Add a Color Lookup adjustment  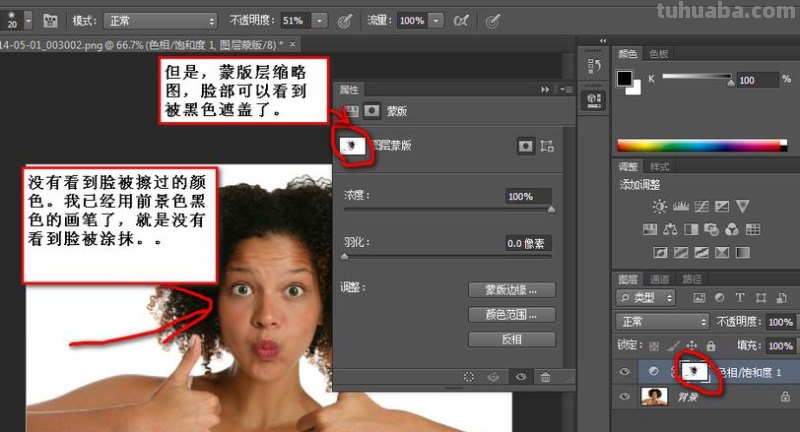tap(753, 230)
